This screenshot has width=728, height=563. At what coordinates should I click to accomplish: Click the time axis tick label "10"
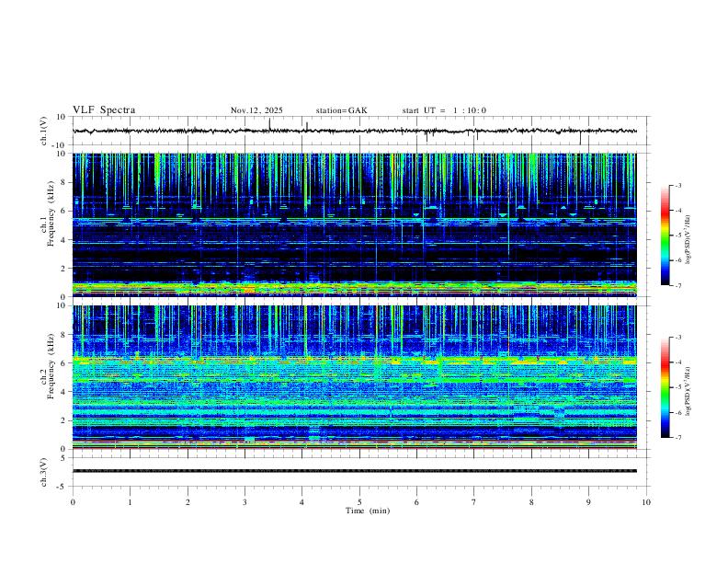click(x=646, y=502)
